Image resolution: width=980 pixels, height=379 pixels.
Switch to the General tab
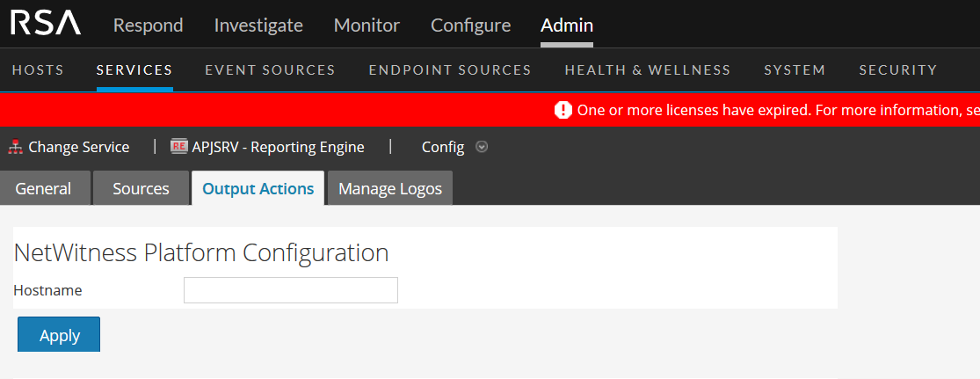pyautogui.click(x=43, y=188)
